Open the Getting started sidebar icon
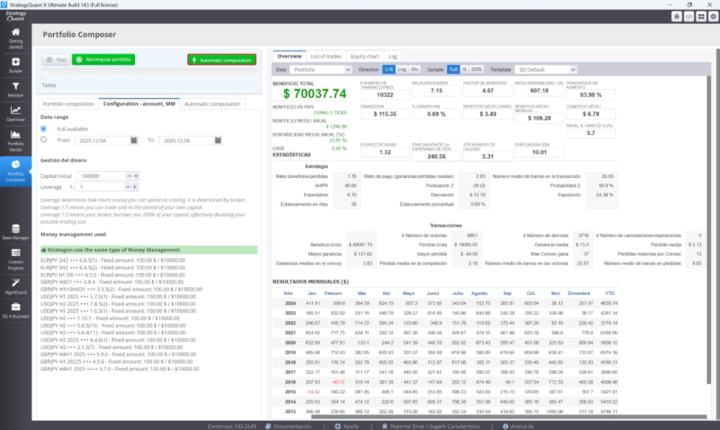The width and height of the screenshot is (720, 430). pos(15,37)
